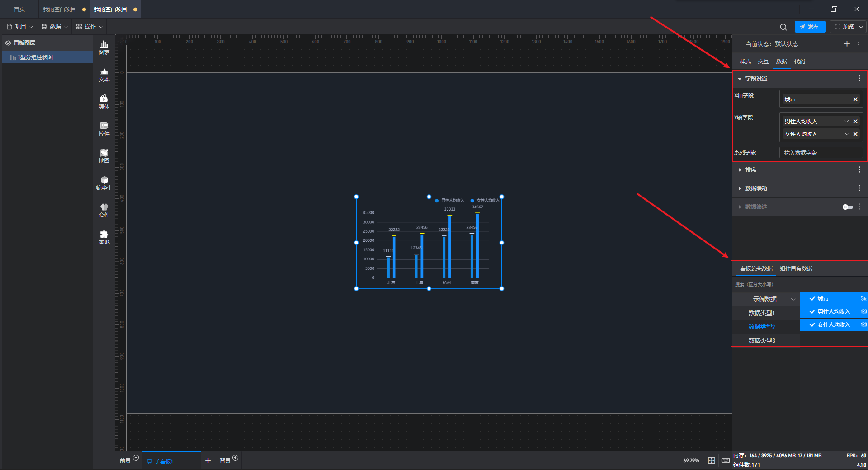Click the 69.79% zoom level

(x=691, y=461)
